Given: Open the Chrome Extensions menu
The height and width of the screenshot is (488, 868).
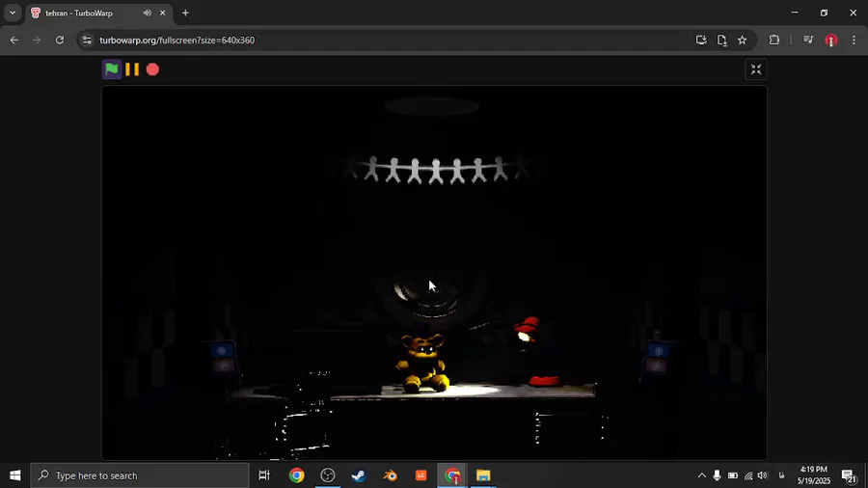Looking at the screenshot, I should (x=773, y=40).
